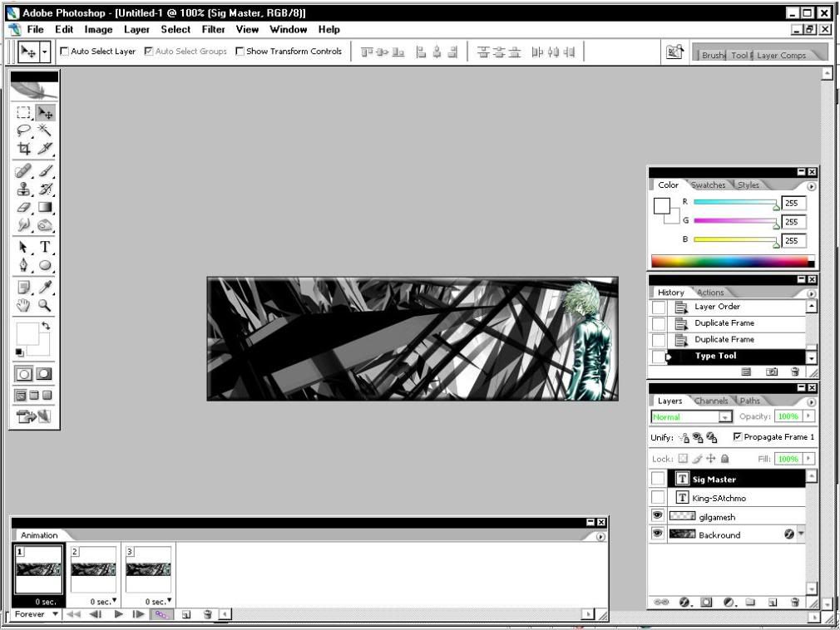Screen dimensions: 840x630
Task: Click the foreground color swatch in toolbox
Action: pos(27,333)
